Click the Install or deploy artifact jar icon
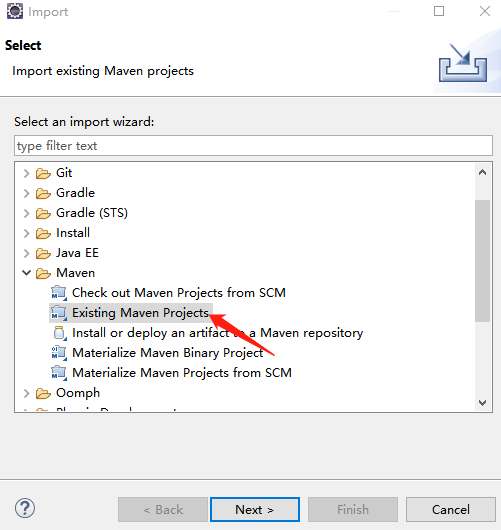This screenshot has height=530, width=501. pos(59,333)
